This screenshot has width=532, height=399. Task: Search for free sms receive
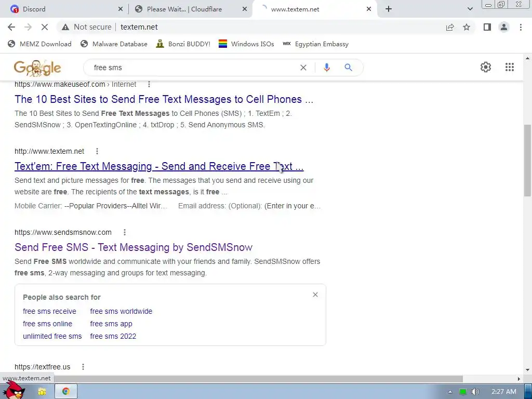[49, 312]
